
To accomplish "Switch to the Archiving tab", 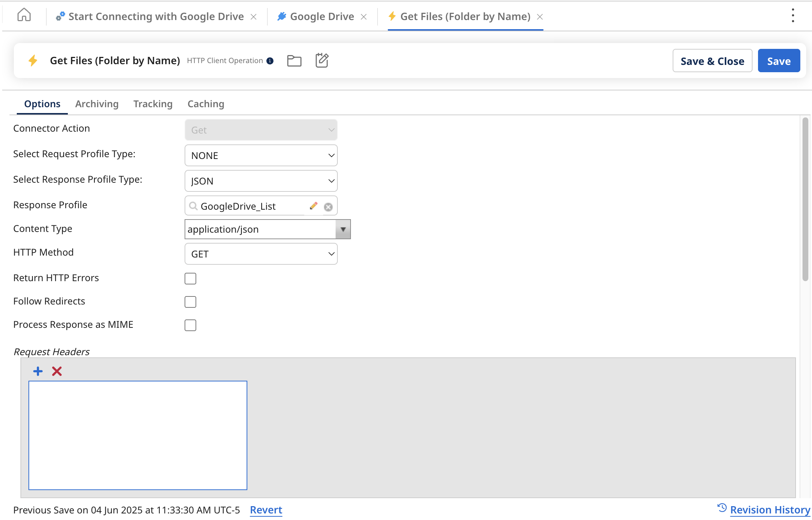I will (97, 104).
